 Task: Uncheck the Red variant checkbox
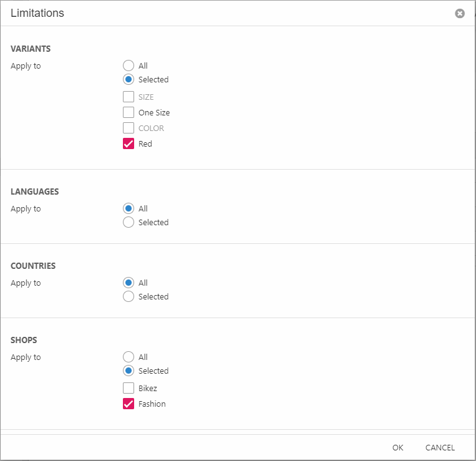tap(129, 143)
